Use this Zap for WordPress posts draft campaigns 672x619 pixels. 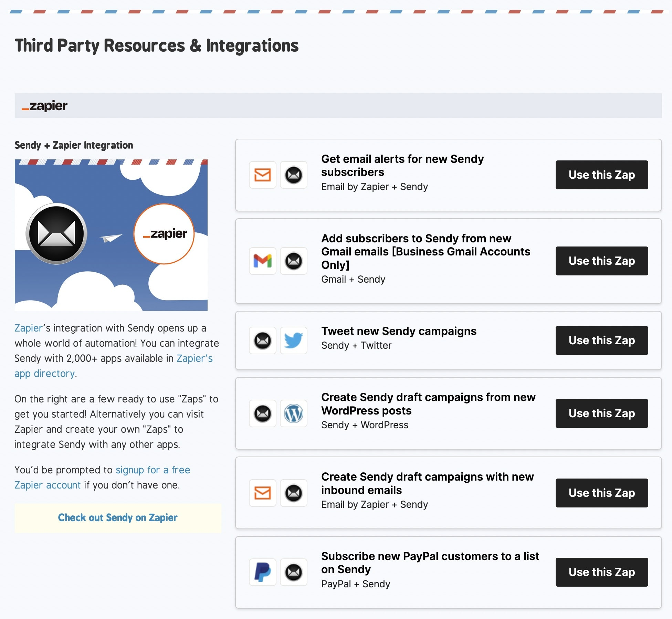point(602,413)
